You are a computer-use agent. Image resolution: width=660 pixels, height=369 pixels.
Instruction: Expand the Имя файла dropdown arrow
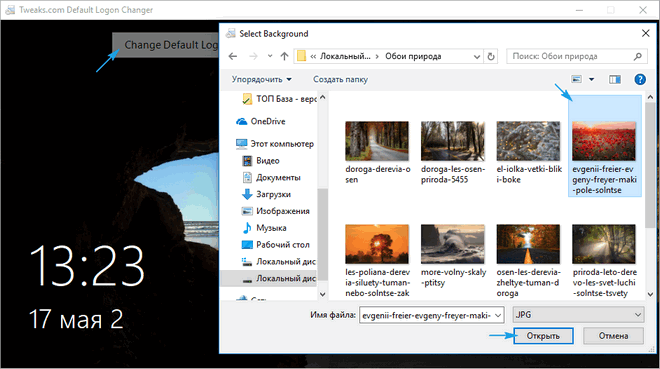click(498, 315)
